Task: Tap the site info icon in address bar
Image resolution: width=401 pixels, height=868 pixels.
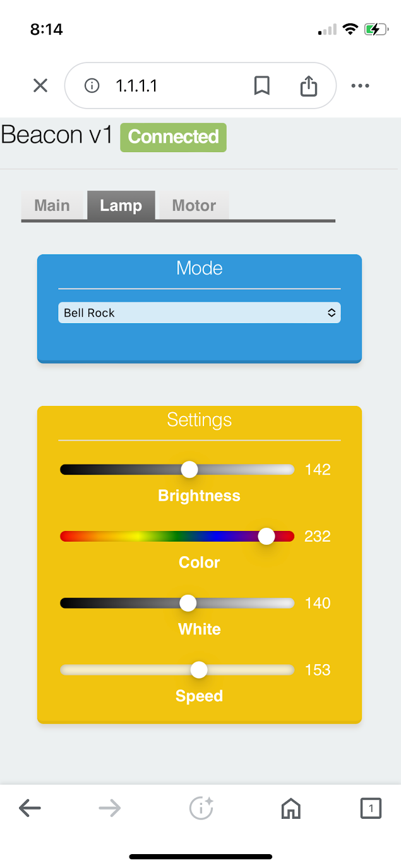Action: [92, 86]
